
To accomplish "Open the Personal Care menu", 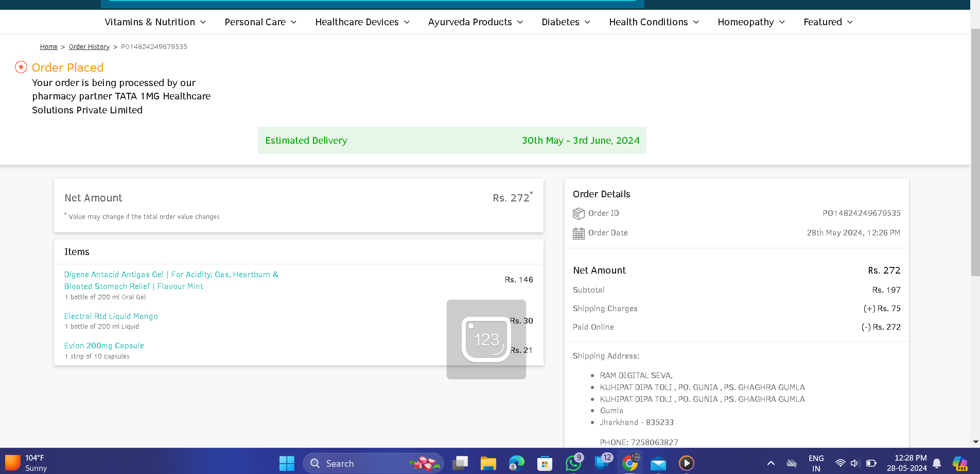I will coord(260,22).
